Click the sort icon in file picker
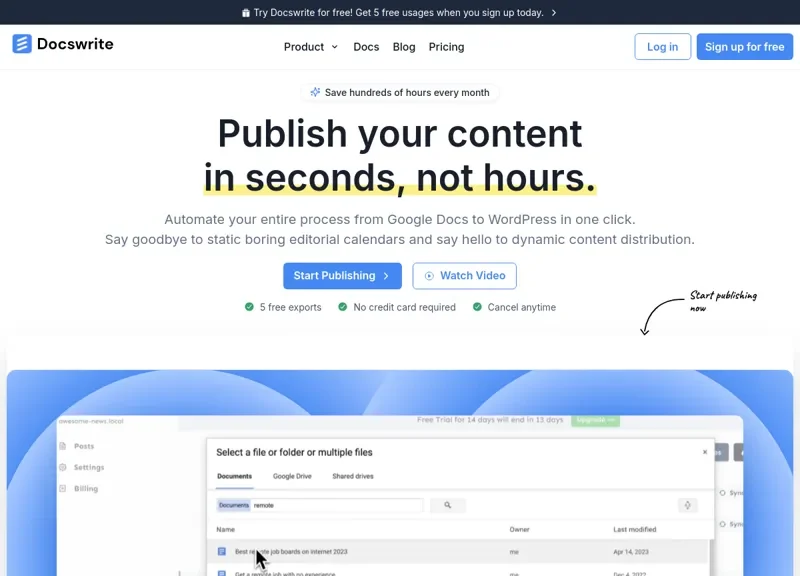 (x=687, y=505)
